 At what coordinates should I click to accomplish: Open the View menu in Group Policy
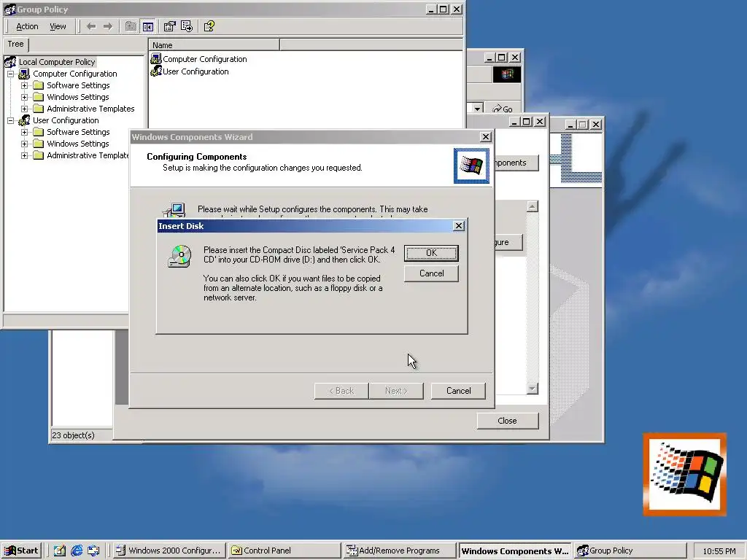point(58,26)
